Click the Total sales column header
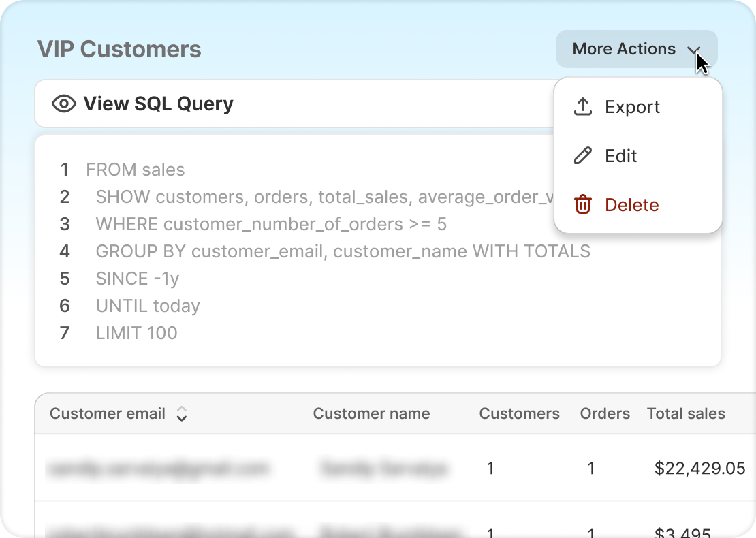The height and width of the screenshot is (538, 756). pos(686,413)
